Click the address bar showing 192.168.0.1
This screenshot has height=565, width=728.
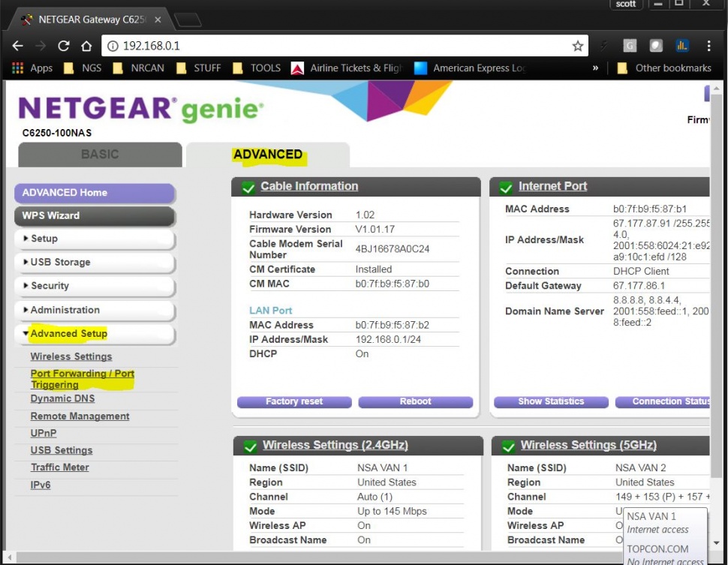point(338,46)
